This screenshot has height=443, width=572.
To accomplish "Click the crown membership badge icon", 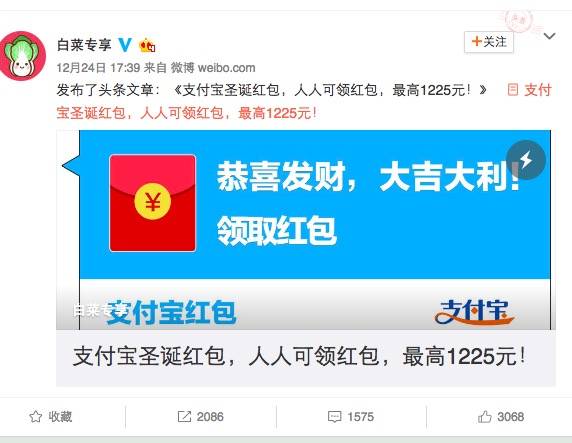I will pos(147,45).
